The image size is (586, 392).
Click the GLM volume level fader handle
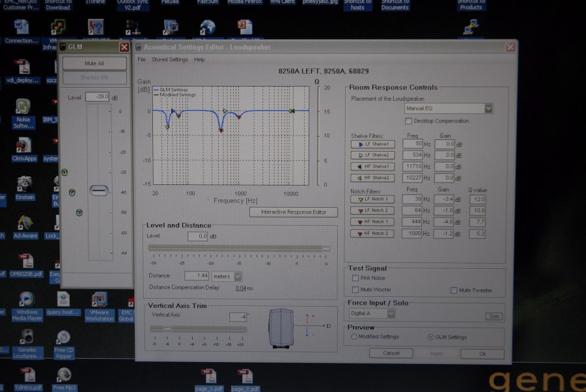point(99,191)
